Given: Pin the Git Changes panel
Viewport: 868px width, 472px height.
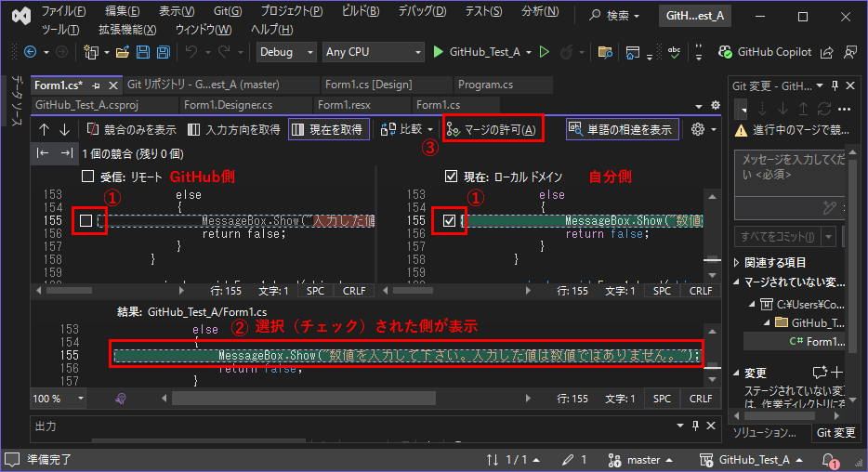Looking at the screenshot, I should [x=835, y=85].
